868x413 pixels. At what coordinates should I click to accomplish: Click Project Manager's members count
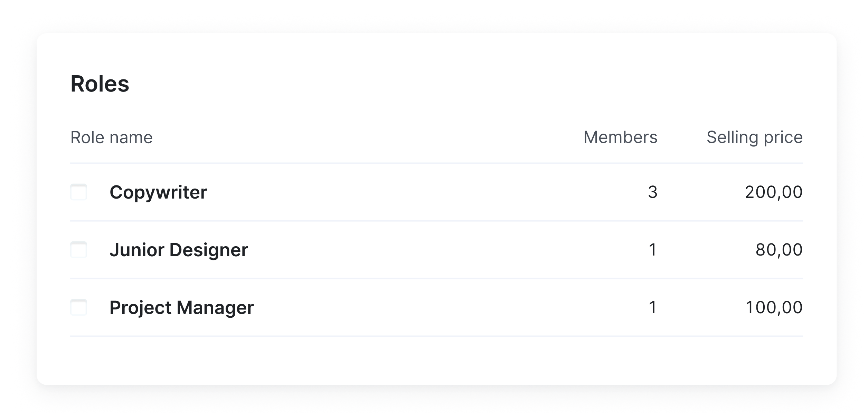pos(652,307)
